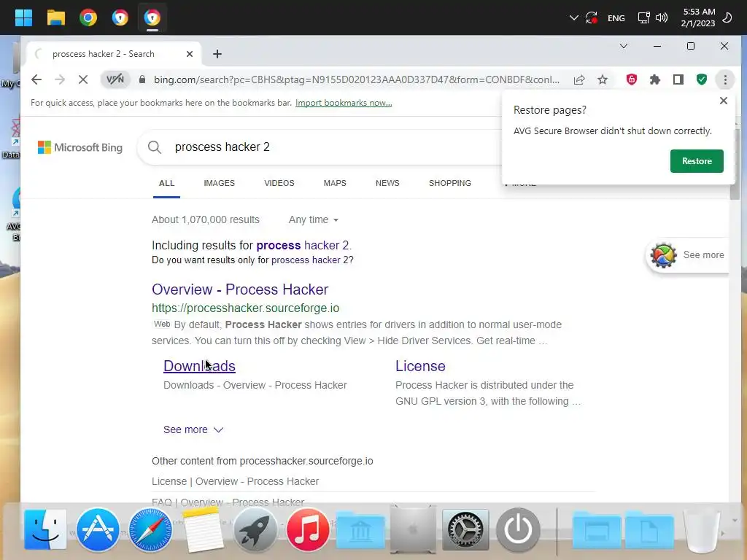Open the clock showing 5:53 AM
747x560 pixels.
coord(698,17)
